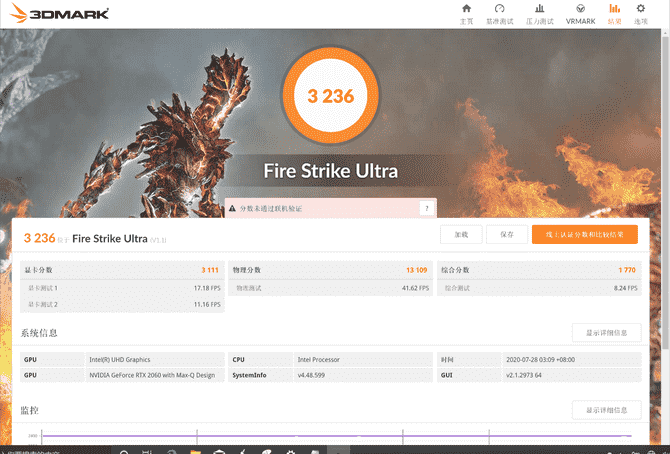Click the combined score value 1 770
This screenshot has height=454, width=670.
[x=627, y=270]
